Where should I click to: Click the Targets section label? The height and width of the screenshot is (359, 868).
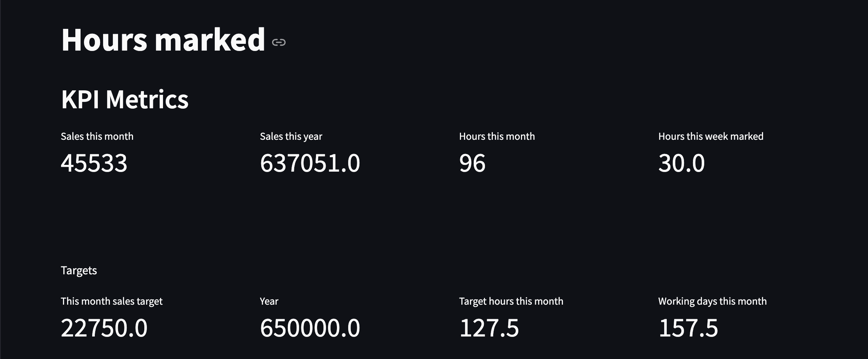(79, 271)
